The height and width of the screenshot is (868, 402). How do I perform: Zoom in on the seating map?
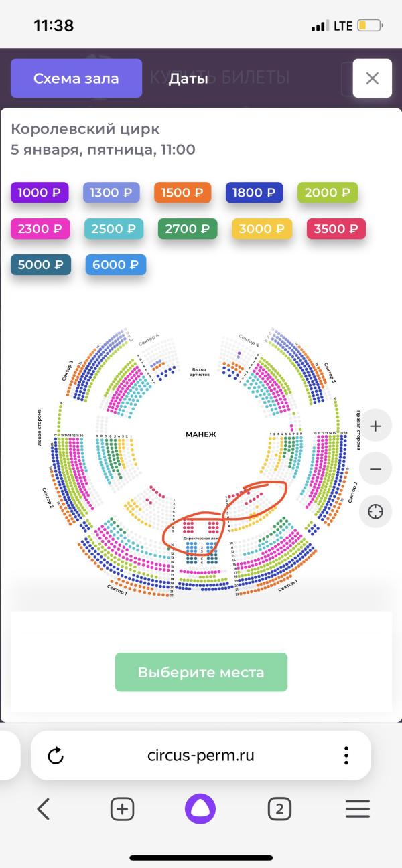[375, 426]
